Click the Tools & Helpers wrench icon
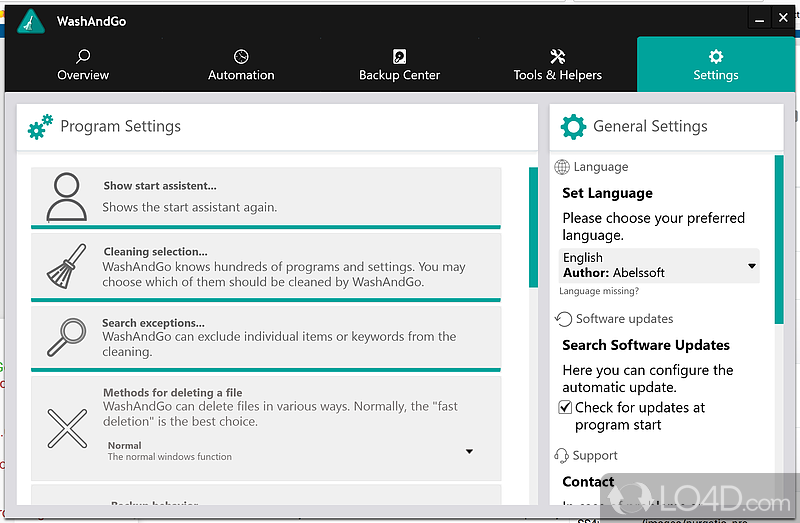The height and width of the screenshot is (523, 800). pyautogui.click(x=557, y=56)
